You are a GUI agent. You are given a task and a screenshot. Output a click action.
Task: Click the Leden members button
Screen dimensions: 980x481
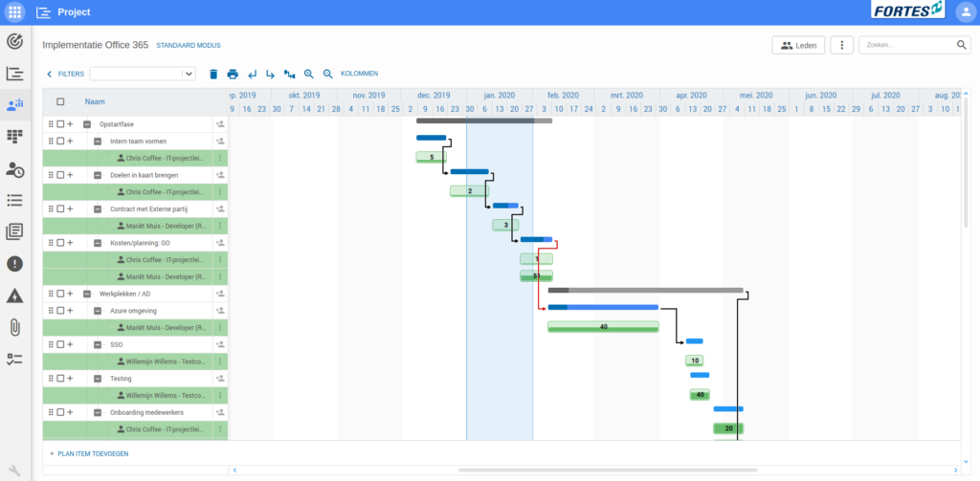(x=798, y=45)
